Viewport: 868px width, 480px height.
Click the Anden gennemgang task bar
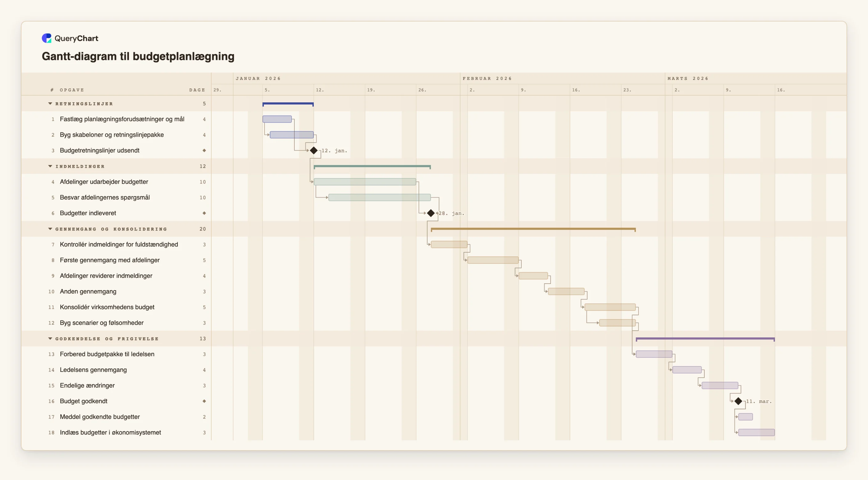pos(566,292)
